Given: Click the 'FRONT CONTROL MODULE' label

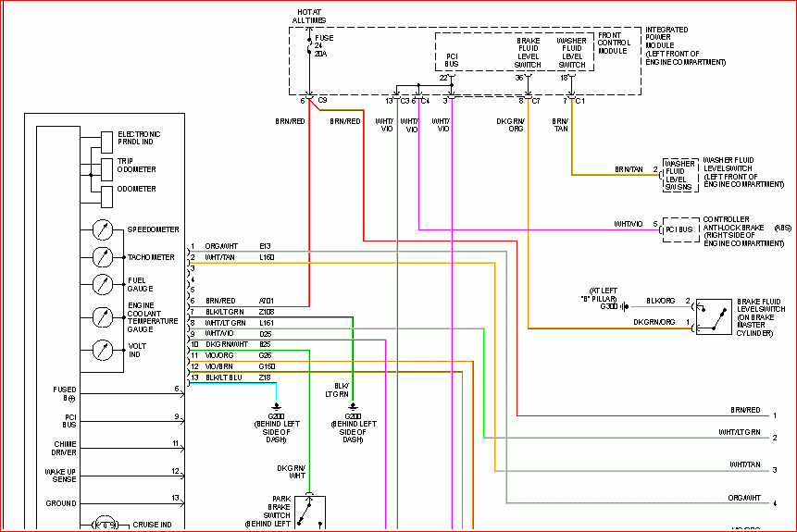Looking at the screenshot, I should 614,43.
